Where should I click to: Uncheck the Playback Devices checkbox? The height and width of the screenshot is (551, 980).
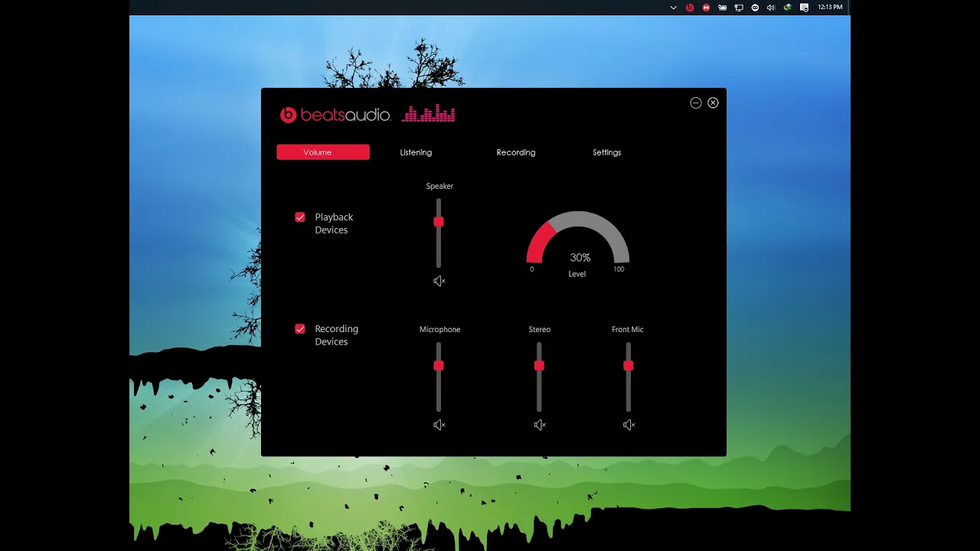[300, 217]
